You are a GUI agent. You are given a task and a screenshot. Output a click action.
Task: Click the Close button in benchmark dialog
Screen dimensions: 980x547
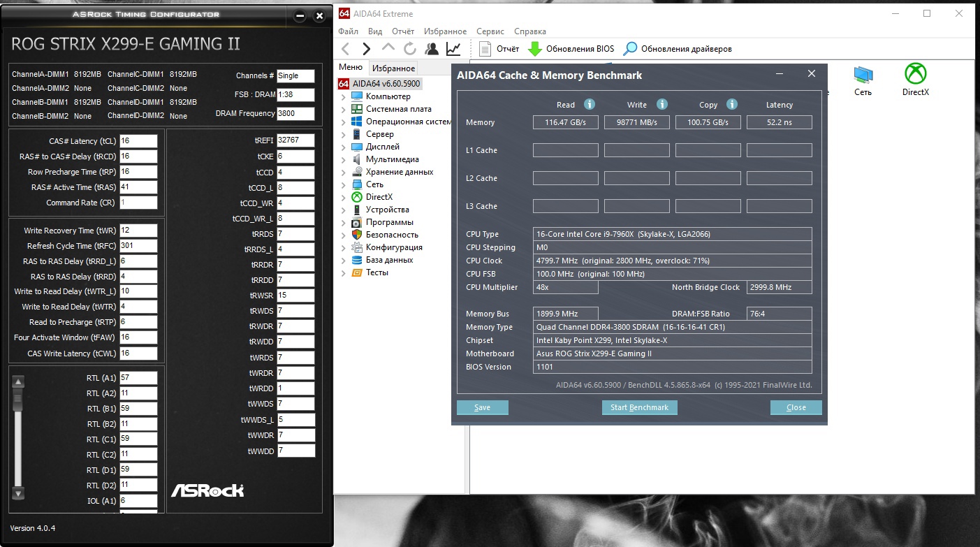(796, 407)
